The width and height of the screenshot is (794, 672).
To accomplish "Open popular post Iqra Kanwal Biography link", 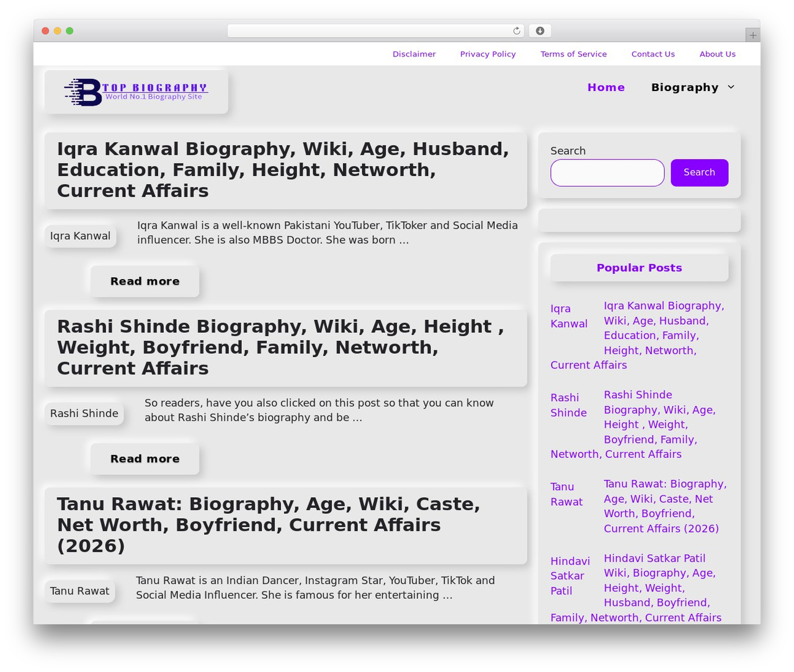I will [664, 328].
